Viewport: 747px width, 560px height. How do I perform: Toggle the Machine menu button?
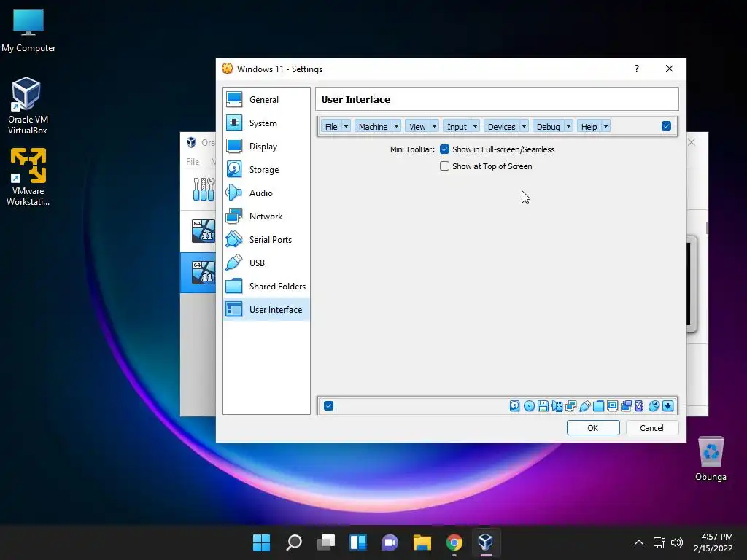tap(373, 126)
